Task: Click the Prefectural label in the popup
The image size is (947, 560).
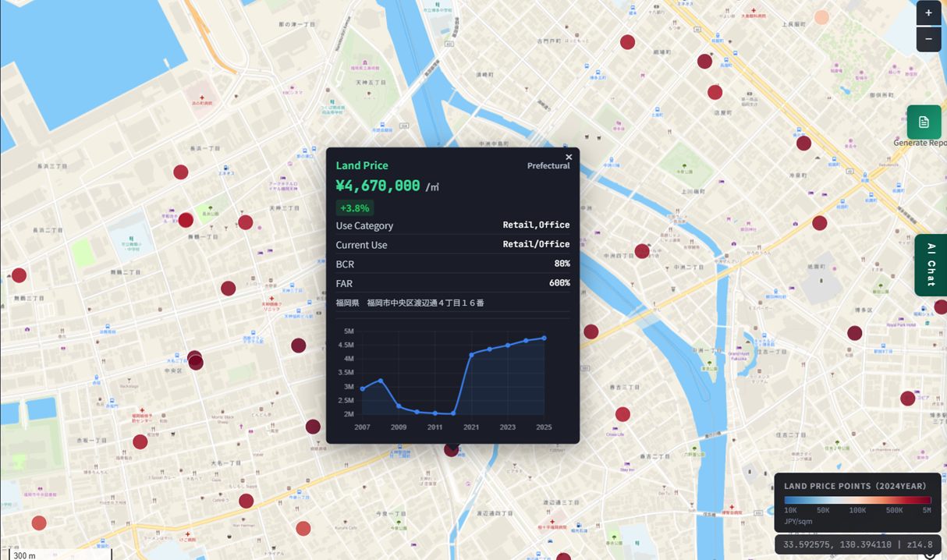Action: point(548,165)
